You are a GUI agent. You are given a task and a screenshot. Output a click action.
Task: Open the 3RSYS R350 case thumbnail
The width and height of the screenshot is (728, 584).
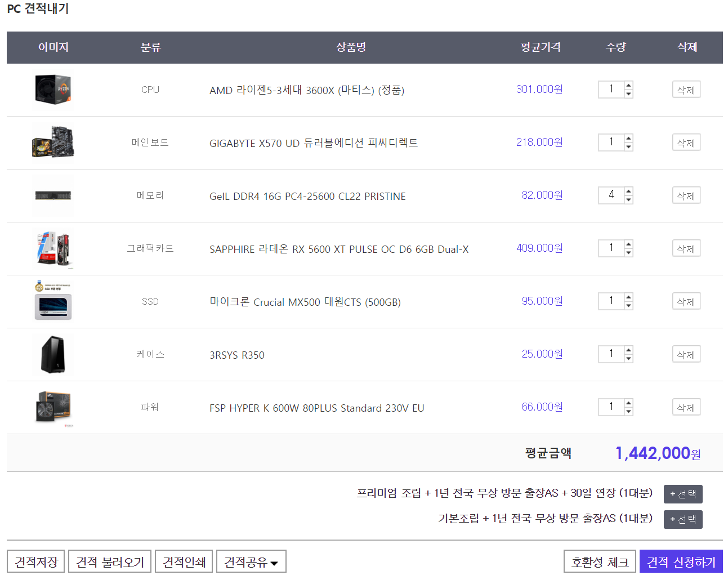coord(53,354)
